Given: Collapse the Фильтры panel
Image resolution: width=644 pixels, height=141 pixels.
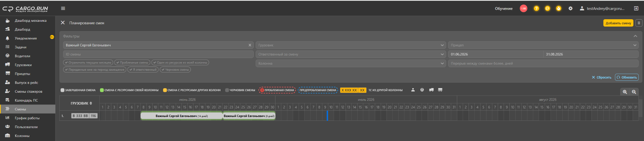Looking at the screenshot, I should click(x=635, y=36).
